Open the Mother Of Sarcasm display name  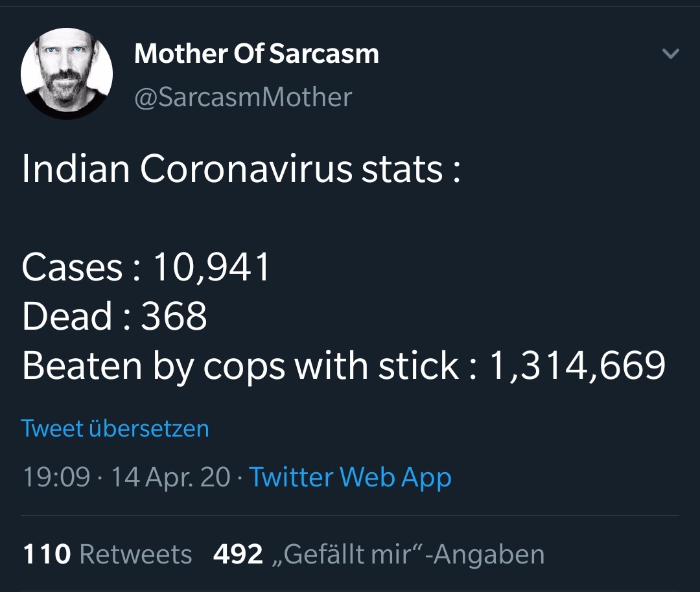pyautogui.click(x=256, y=54)
